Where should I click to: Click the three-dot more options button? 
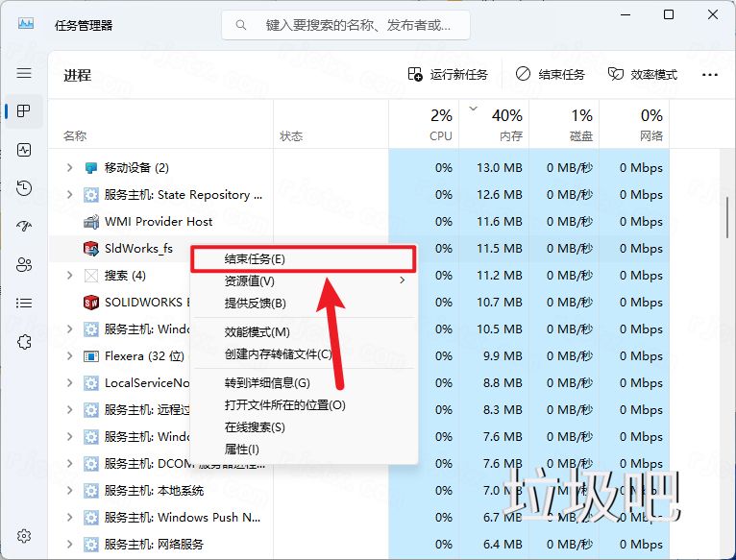click(710, 74)
